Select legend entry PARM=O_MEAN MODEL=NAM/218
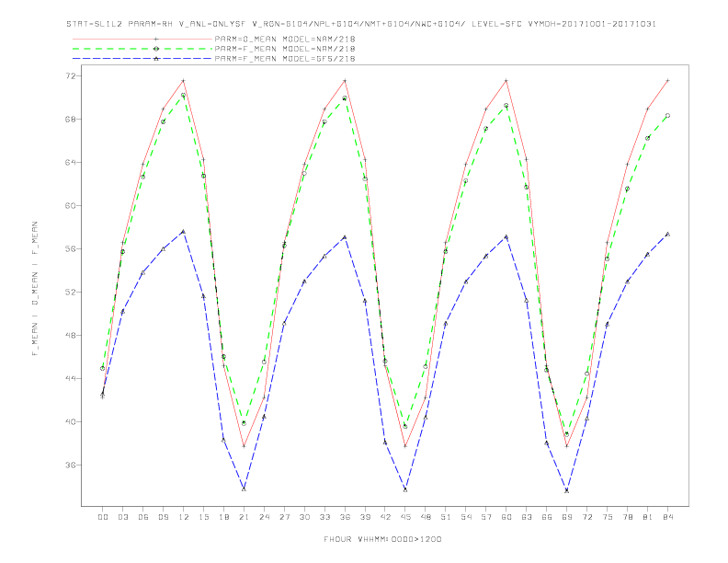The image size is (728, 563). [x=285, y=39]
